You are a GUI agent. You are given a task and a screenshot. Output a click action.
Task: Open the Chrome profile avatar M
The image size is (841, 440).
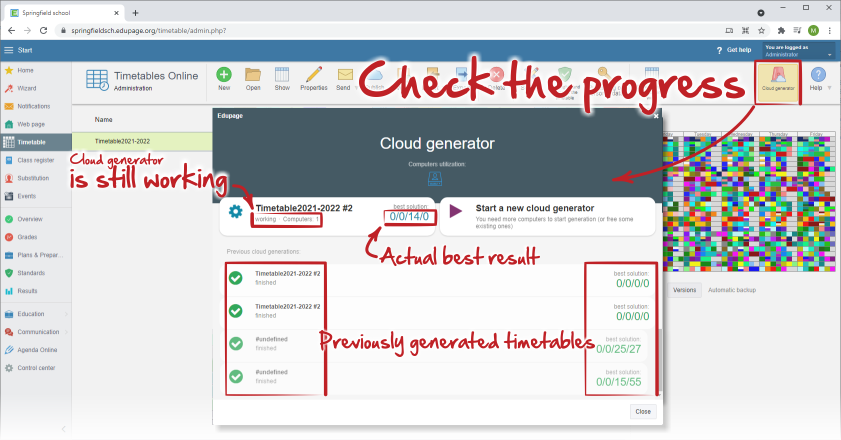(813, 31)
